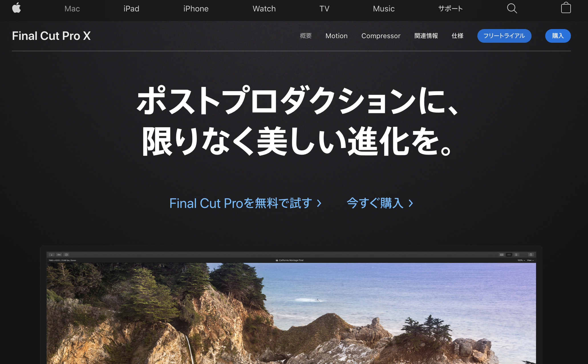Viewport: 588px width, 364px height.
Task: Click the shopping bag icon
Action: [566, 8]
